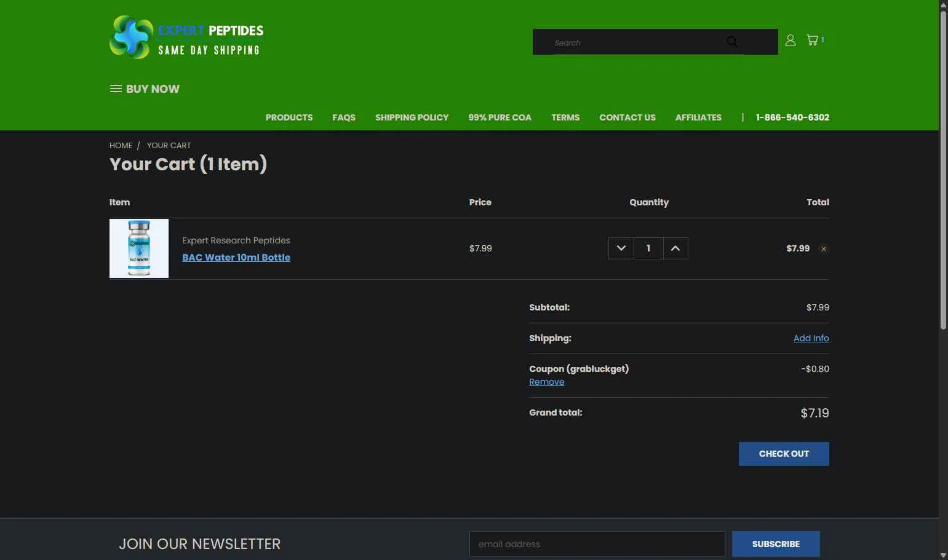This screenshot has height=560, width=948.
Task: Click the Expert Research Peptides brand text
Action: [x=236, y=240]
